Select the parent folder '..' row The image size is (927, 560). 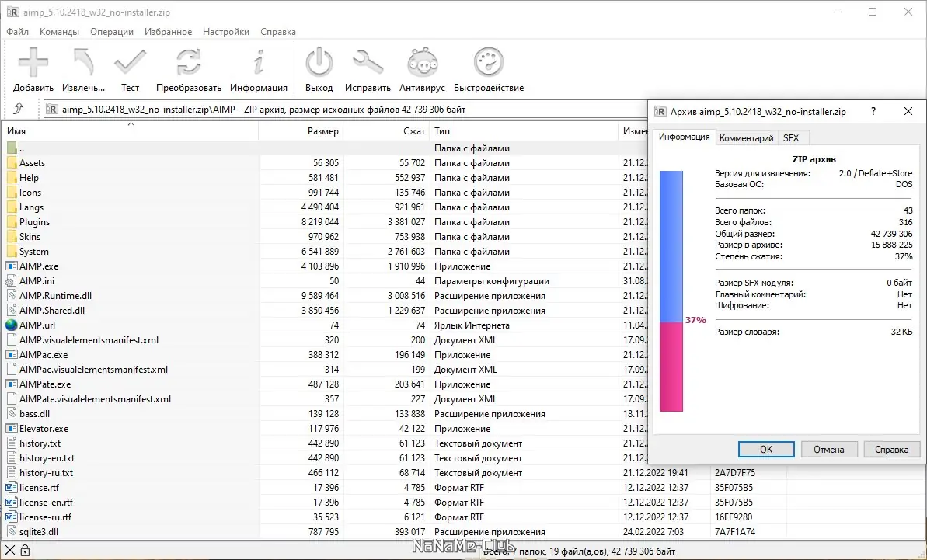tap(325, 148)
